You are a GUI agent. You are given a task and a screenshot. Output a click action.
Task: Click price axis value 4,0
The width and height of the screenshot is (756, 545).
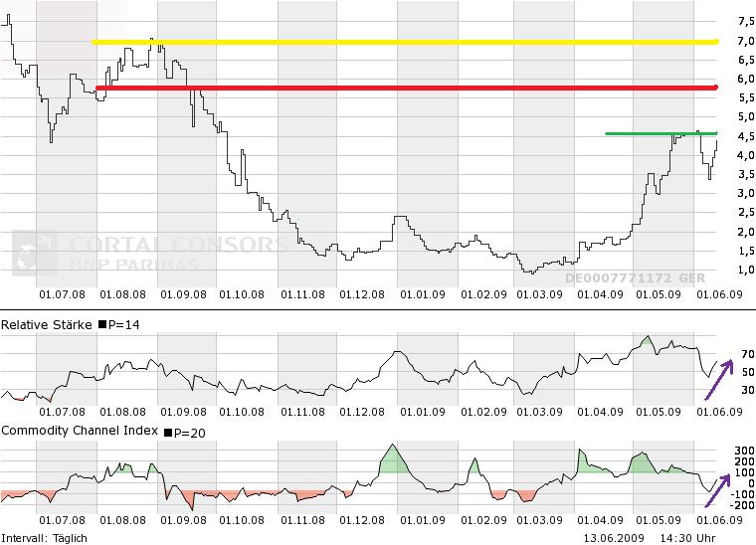click(746, 155)
